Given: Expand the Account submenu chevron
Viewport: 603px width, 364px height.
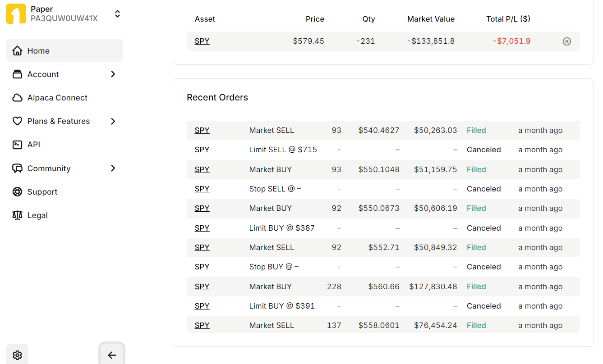Looking at the screenshot, I should pos(113,74).
